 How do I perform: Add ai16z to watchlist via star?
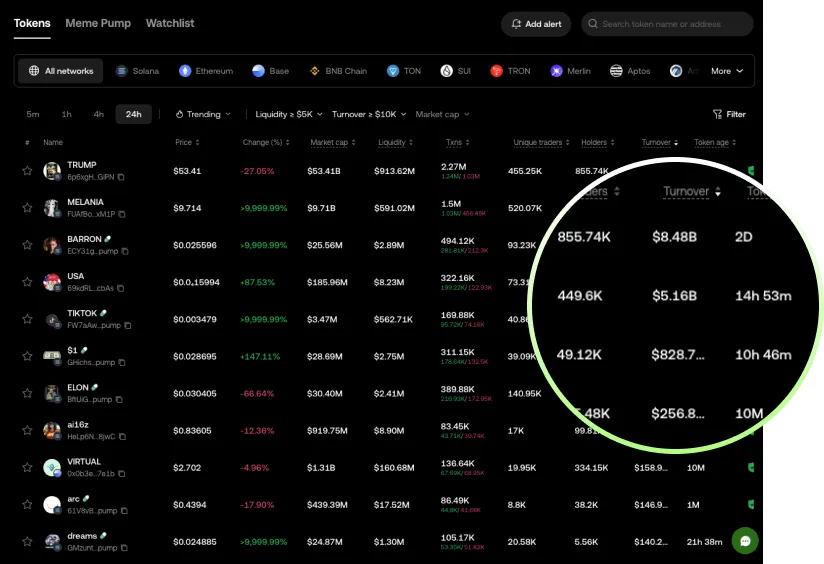pos(27,430)
